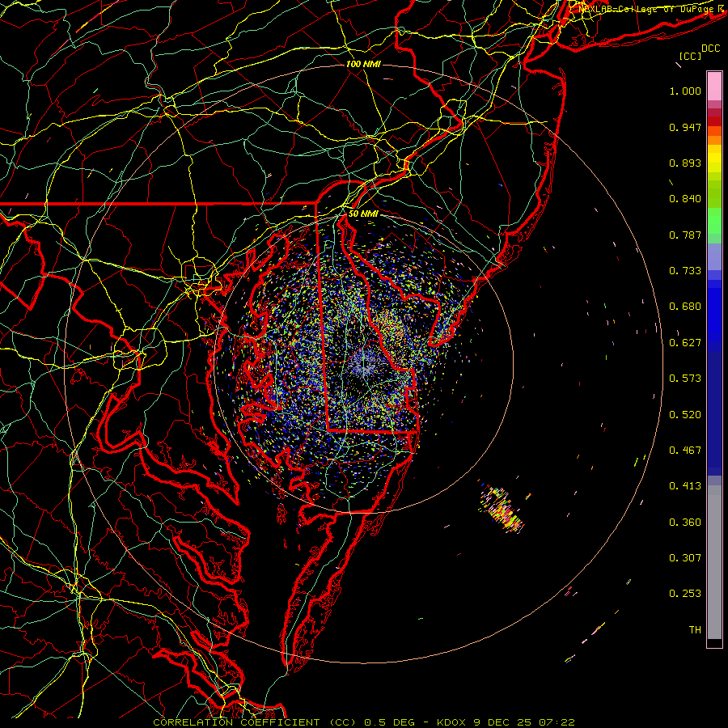Image resolution: width=728 pixels, height=728 pixels.
Task: Click the 0.947 legend value
Action: click(685, 127)
